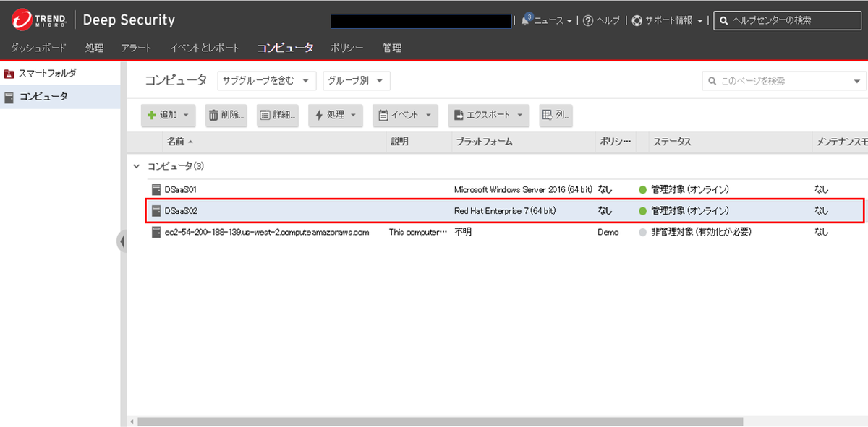Screen dimensions: 868x427
Task: Go to the ダッシュボード tab
Action: click(x=38, y=48)
